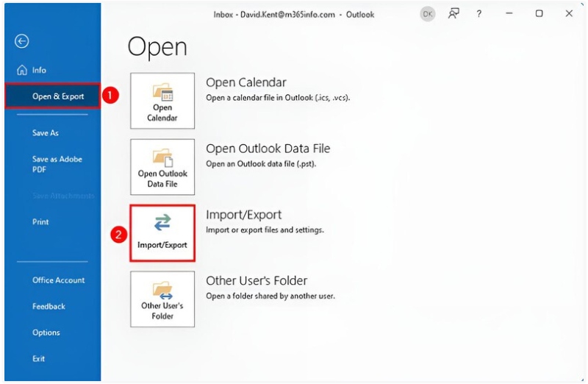Image resolution: width=588 pixels, height=384 pixels.
Task: Go to Office Account
Action: pyautogui.click(x=58, y=280)
